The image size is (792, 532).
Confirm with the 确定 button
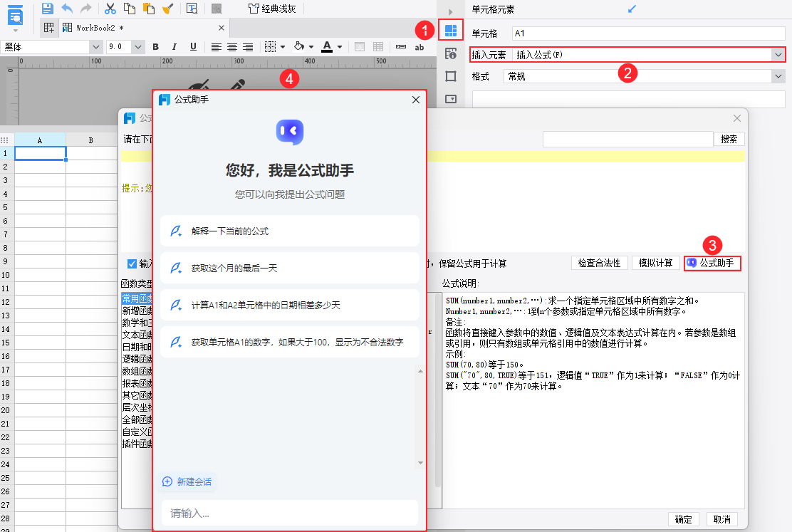pyautogui.click(x=684, y=519)
